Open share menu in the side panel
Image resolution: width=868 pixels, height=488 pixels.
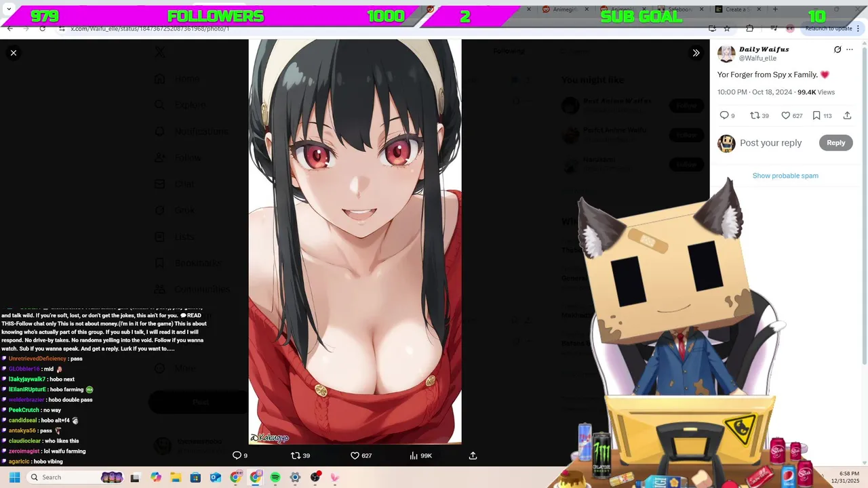pyautogui.click(x=847, y=116)
